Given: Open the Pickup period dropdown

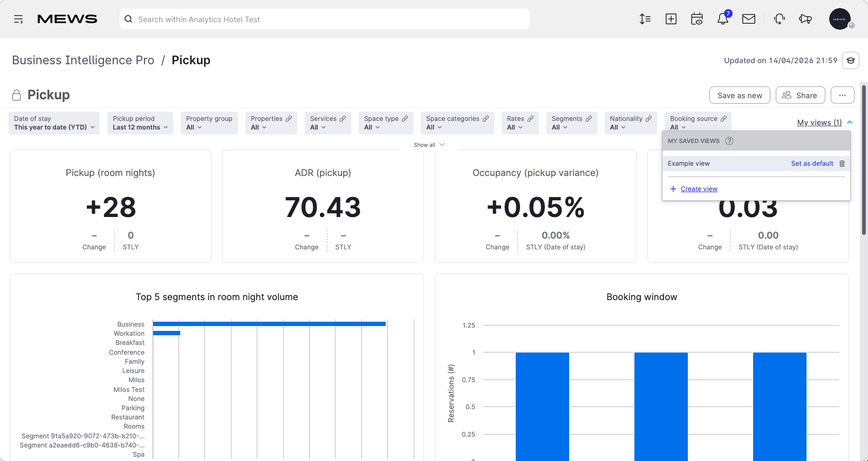Looking at the screenshot, I should pos(140,123).
